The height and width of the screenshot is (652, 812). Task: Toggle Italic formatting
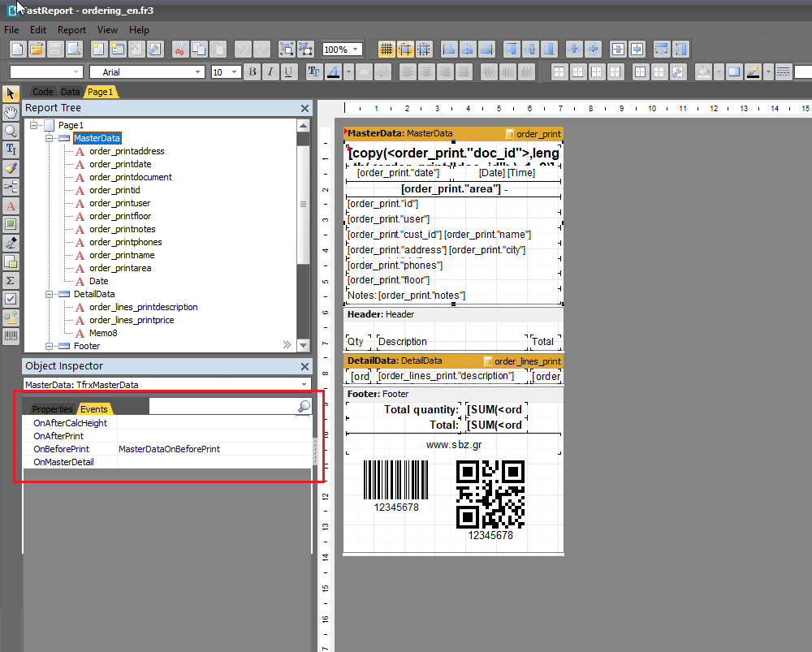(270, 72)
